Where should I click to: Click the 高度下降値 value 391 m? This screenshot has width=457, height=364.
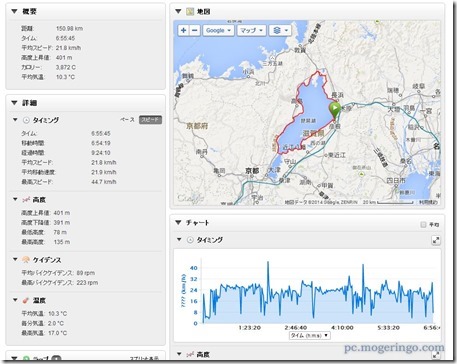point(62,223)
